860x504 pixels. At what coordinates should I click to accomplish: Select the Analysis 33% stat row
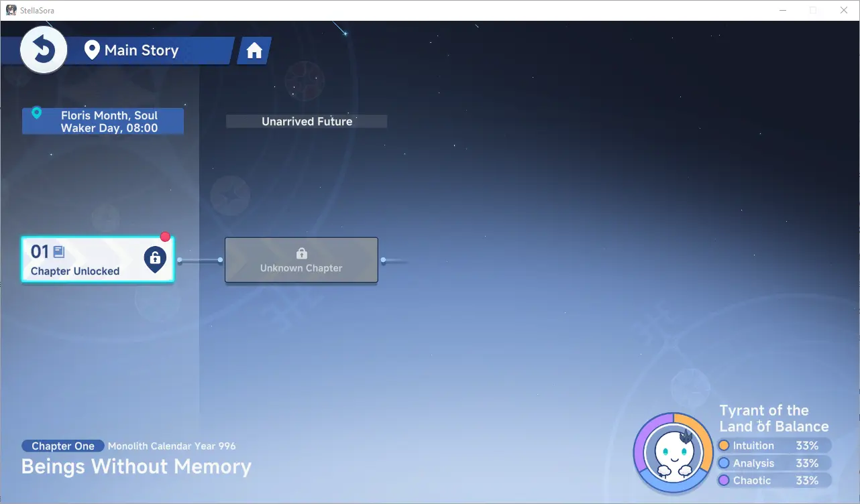(x=775, y=463)
